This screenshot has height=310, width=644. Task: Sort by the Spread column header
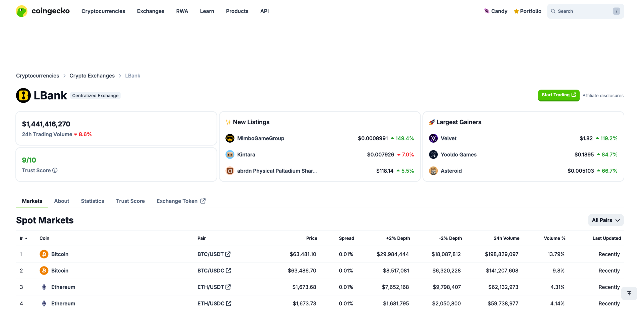pyautogui.click(x=346, y=238)
